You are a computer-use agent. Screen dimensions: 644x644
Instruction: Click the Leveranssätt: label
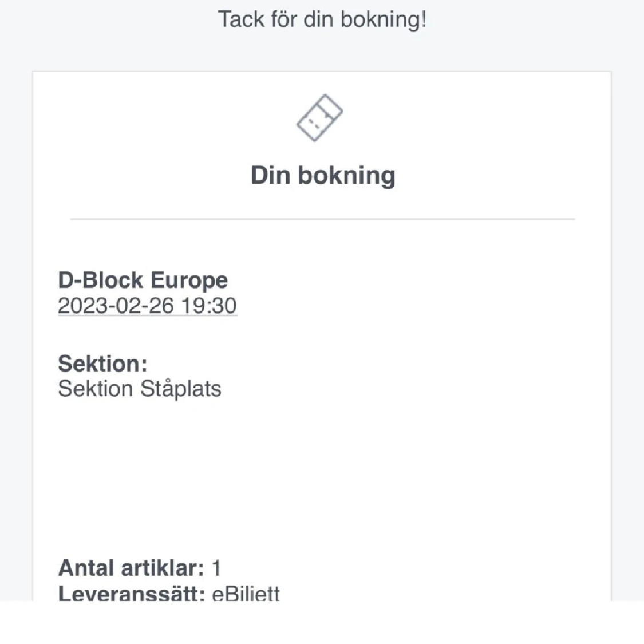click(x=132, y=593)
